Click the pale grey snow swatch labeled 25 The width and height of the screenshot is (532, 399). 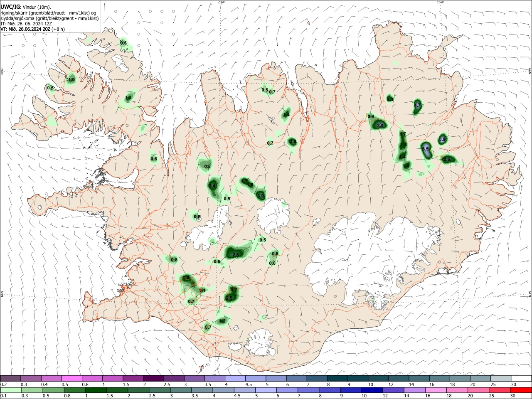500,378
